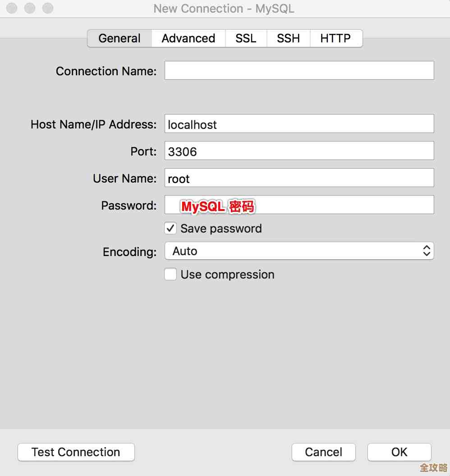Close the New Connection window
Viewport: 450px width, 476px height.
click(11, 8)
